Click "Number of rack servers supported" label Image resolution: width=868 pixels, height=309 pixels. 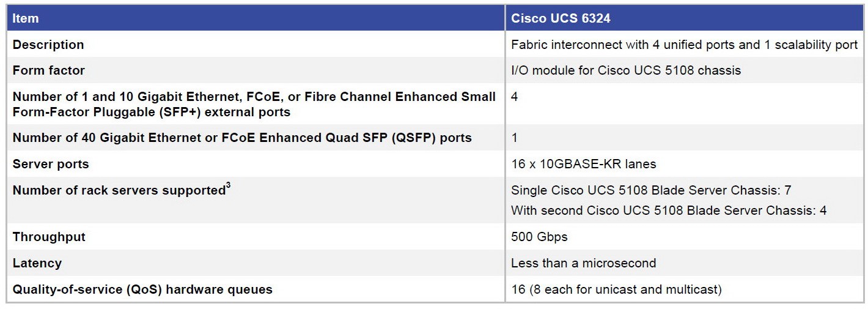tap(119, 190)
